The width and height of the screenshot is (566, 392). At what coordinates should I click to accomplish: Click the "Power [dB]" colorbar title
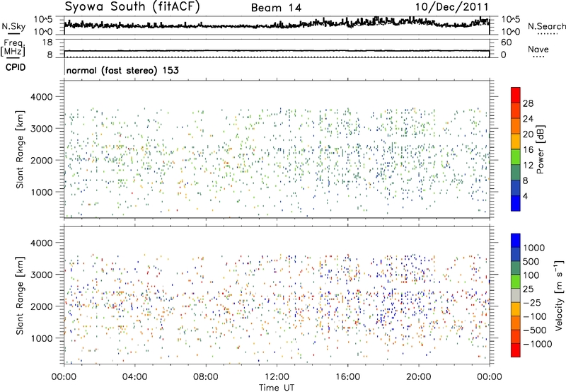(x=540, y=149)
